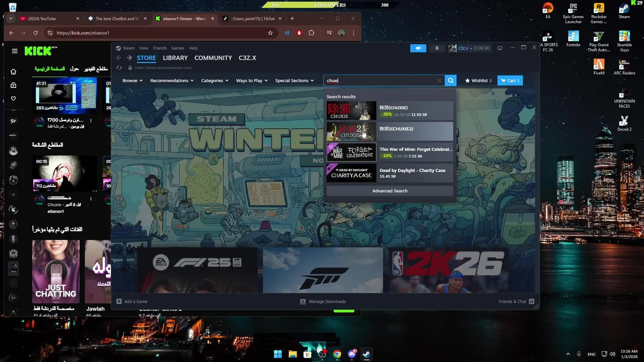Expand the Special Sections dropdown
The height and width of the screenshot is (362, 644).
[x=294, y=80]
